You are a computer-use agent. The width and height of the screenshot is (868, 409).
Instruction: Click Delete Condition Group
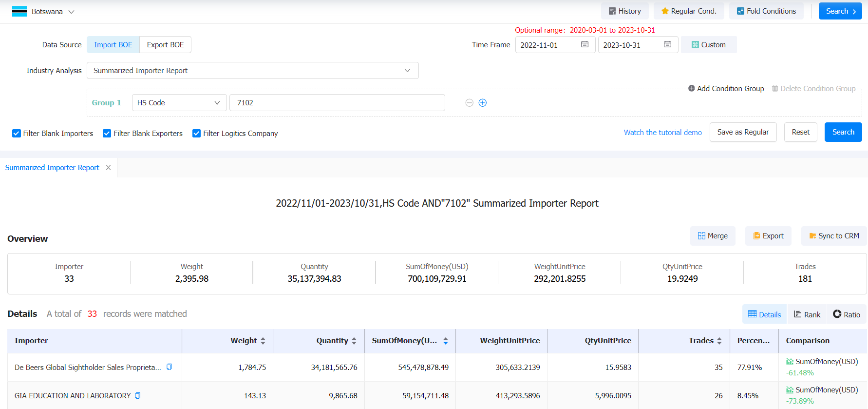point(813,89)
